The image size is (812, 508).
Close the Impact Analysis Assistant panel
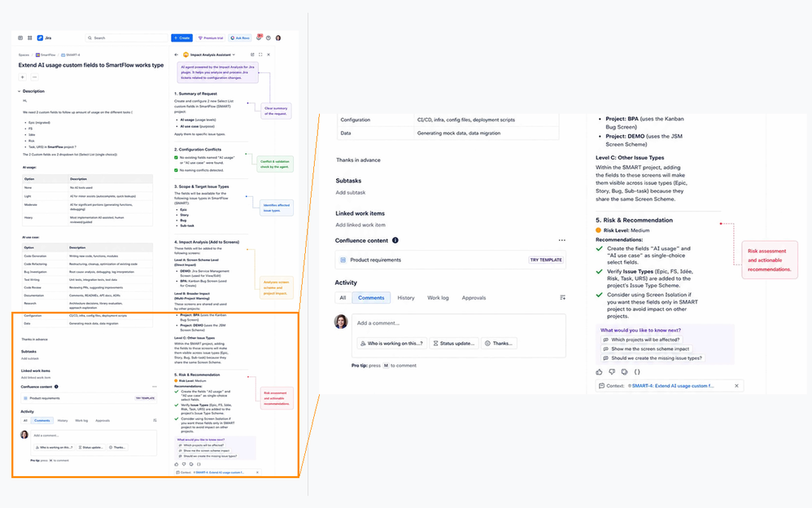tap(268, 55)
